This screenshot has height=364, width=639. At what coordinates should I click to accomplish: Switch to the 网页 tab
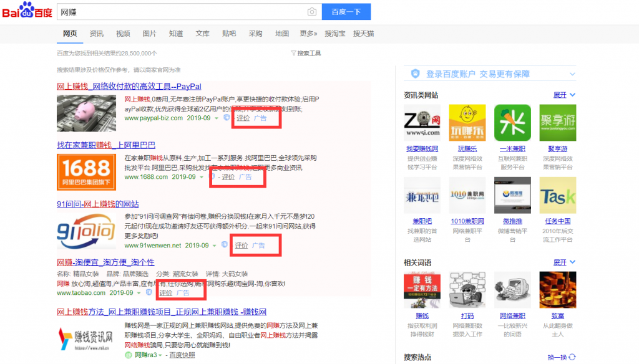[70, 34]
